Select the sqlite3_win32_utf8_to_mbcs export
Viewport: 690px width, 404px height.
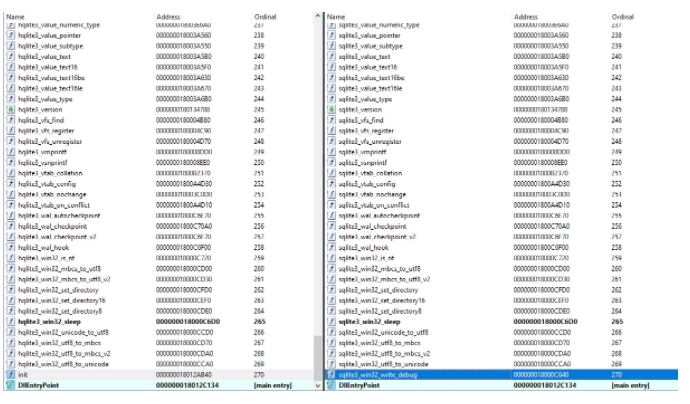(501, 343)
